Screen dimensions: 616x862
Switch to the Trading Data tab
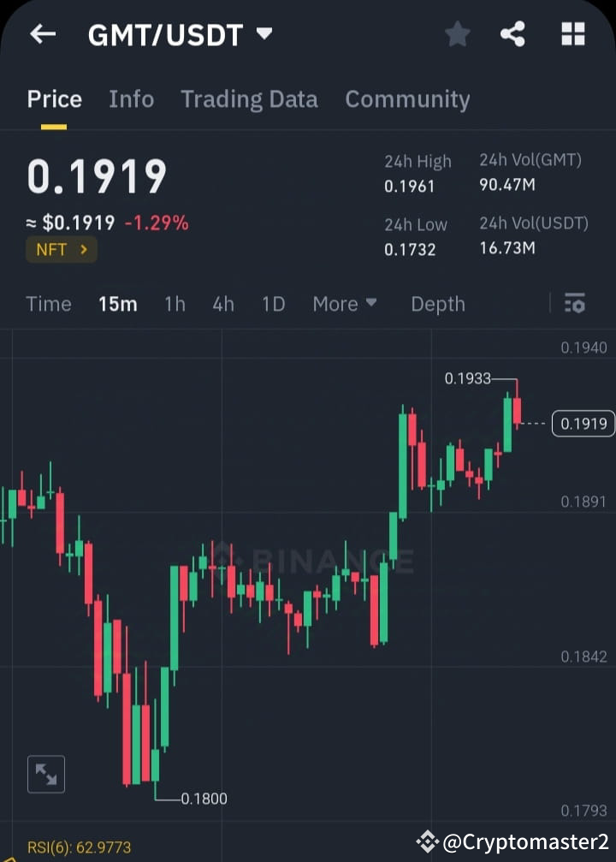[x=249, y=99]
